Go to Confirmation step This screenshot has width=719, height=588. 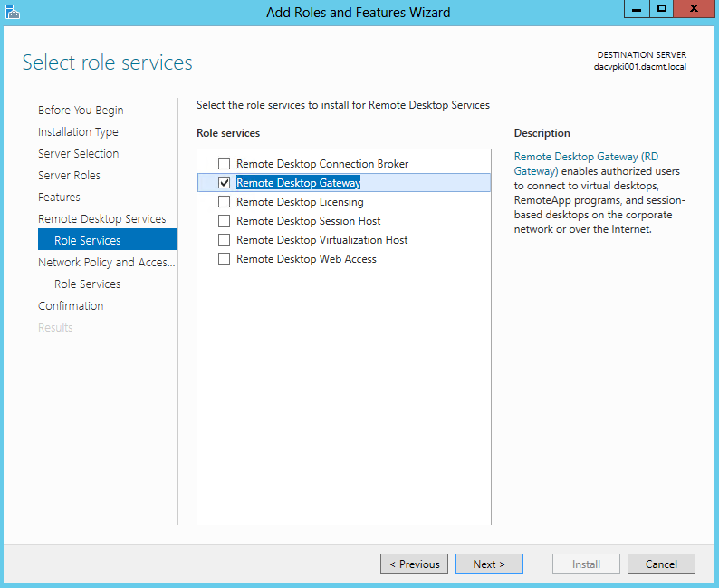pos(71,306)
